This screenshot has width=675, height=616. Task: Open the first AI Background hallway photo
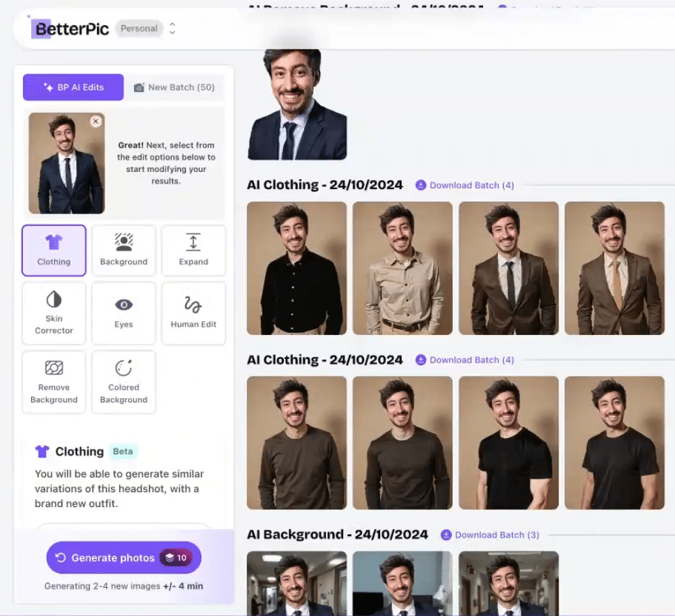coord(296,583)
